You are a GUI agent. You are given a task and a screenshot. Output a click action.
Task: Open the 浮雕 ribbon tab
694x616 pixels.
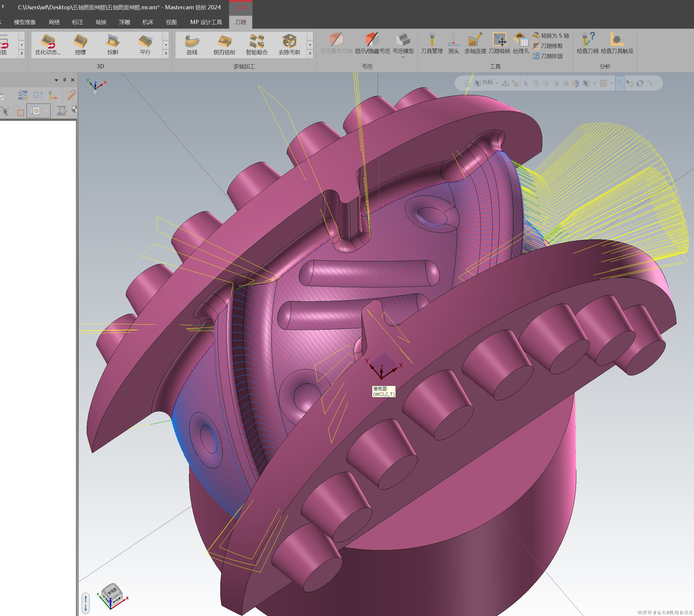coord(125,22)
